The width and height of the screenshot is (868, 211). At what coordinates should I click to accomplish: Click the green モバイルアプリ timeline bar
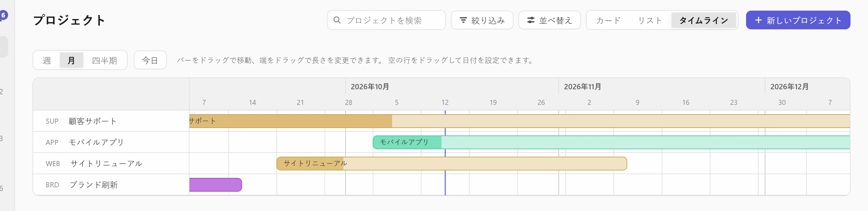tap(611, 142)
